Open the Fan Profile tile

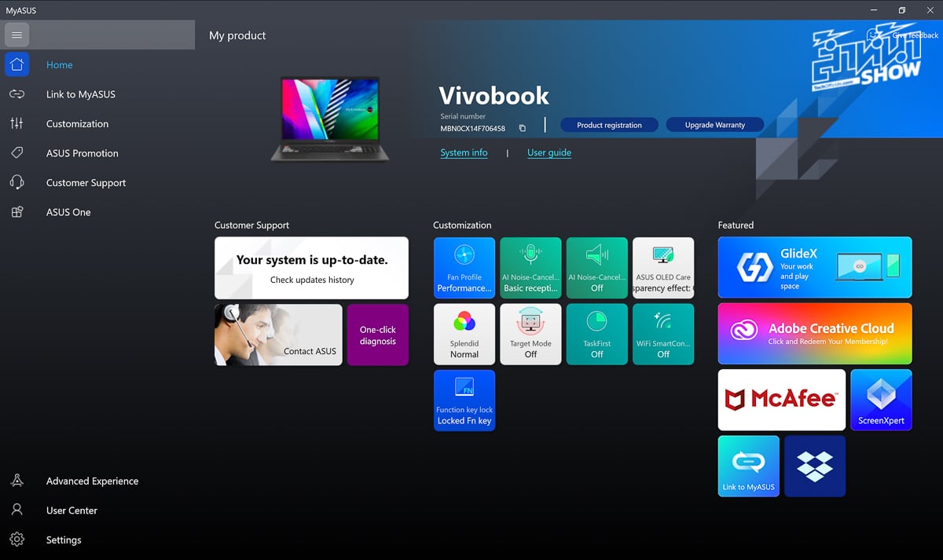[x=464, y=268]
